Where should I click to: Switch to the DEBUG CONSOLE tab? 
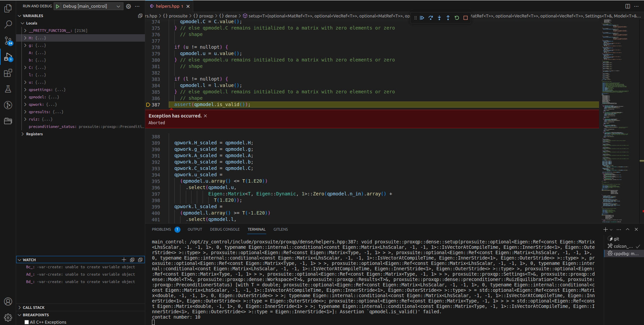coord(225,229)
